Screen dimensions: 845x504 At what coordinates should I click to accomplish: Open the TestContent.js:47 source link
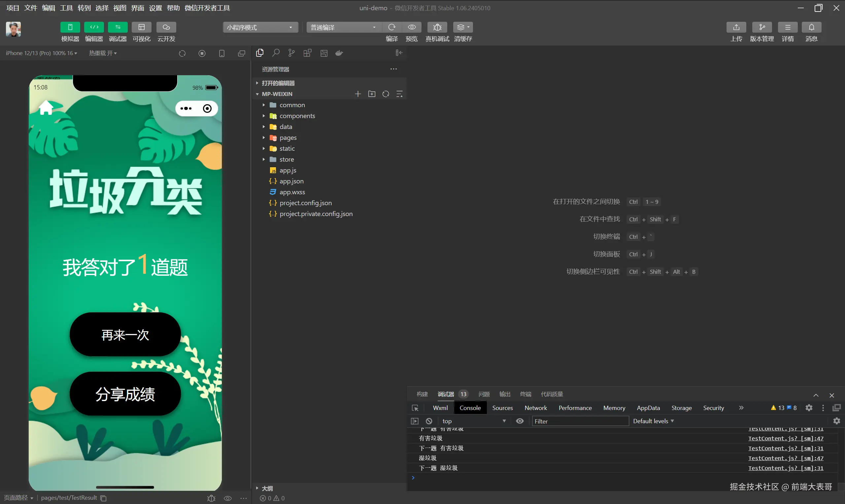tap(786, 438)
